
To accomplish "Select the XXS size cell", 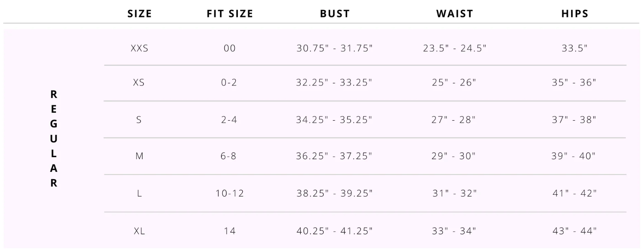I will click(x=140, y=49).
